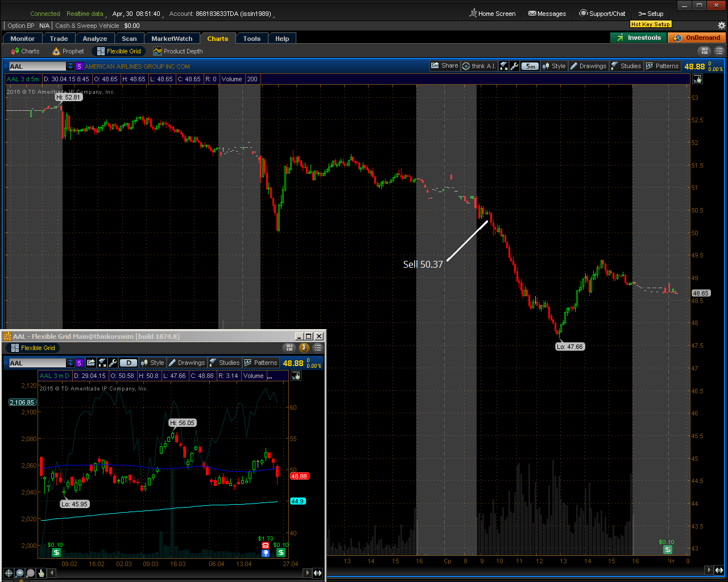Select main window Flexible Grid sub-tab
Image resolution: width=728 pixels, height=582 pixels.
(x=118, y=51)
